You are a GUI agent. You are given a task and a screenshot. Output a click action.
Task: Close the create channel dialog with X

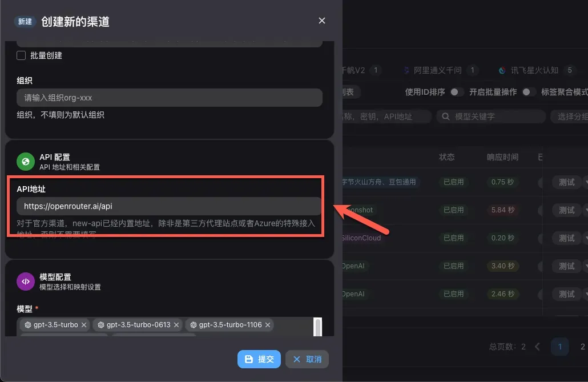click(322, 21)
